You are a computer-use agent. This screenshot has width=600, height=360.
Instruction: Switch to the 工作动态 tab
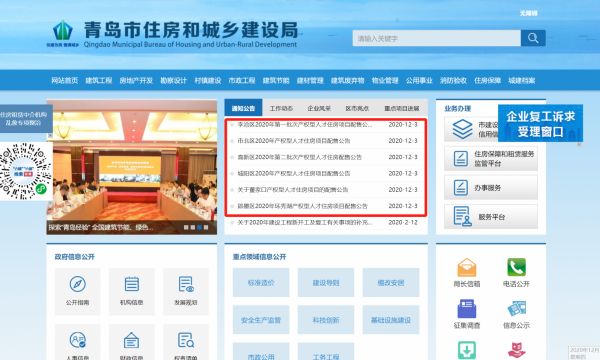coord(281,109)
